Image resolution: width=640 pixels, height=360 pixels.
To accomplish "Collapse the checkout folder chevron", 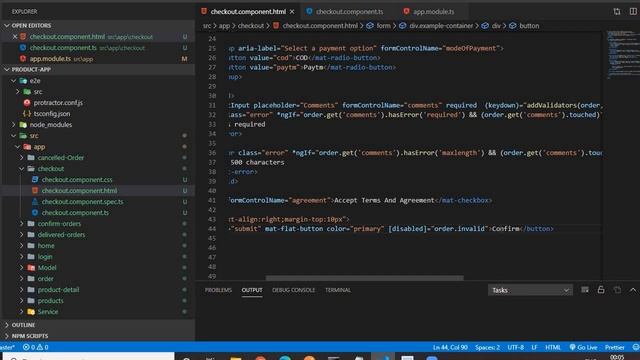I will pos(22,169).
